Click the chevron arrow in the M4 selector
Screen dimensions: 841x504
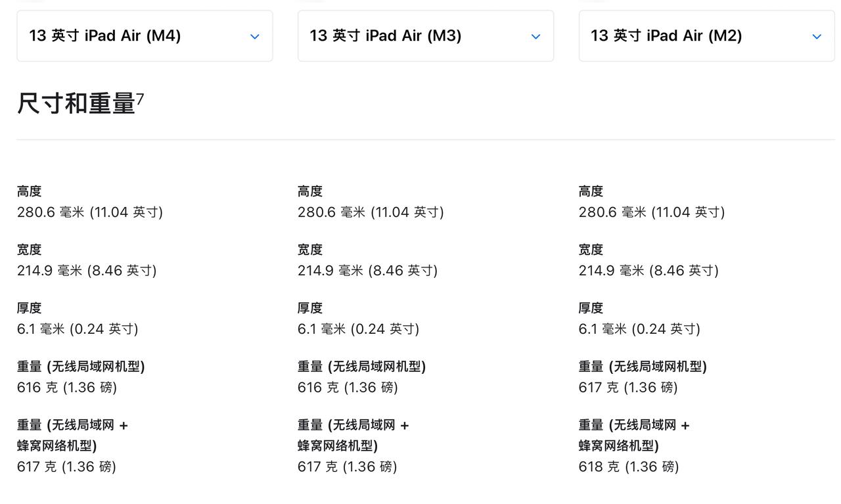[x=255, y=37]
